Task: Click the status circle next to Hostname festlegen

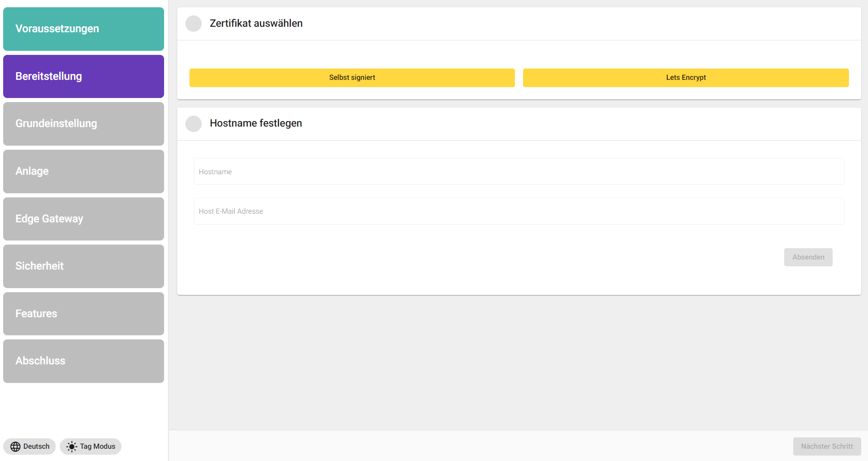Action: click(x=194, y=124)
